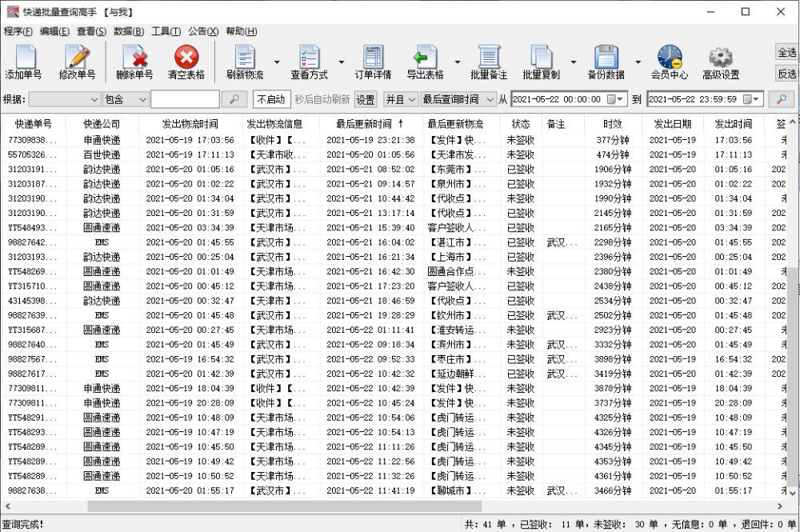Open 高级设置 advanced settings gear
The height and width of the screenshot is (532, 800).
click(x=721, y=62)
